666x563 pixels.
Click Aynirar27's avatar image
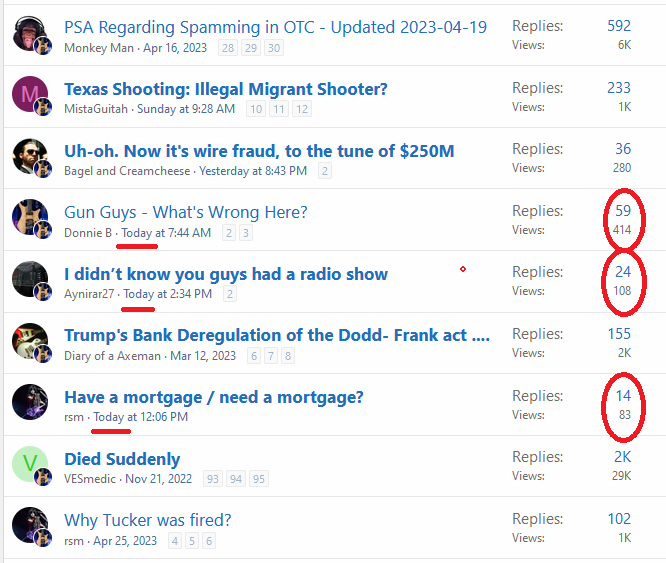tap(30, 281)
